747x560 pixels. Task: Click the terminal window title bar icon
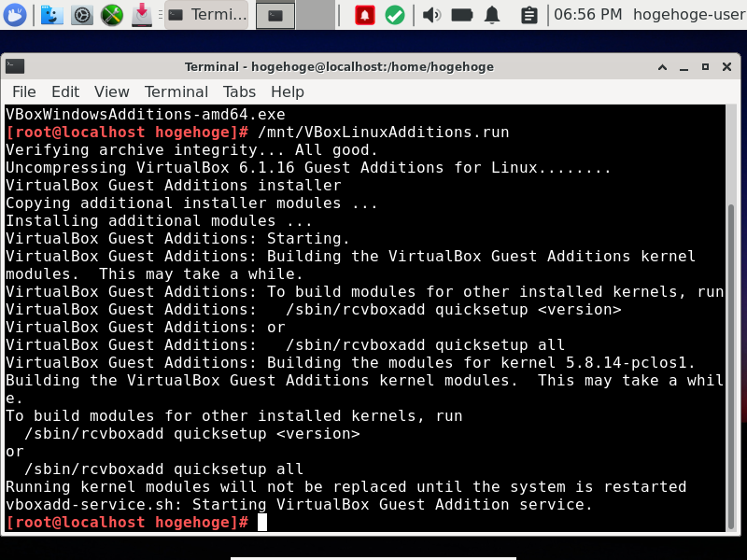(x=15, y=66)
